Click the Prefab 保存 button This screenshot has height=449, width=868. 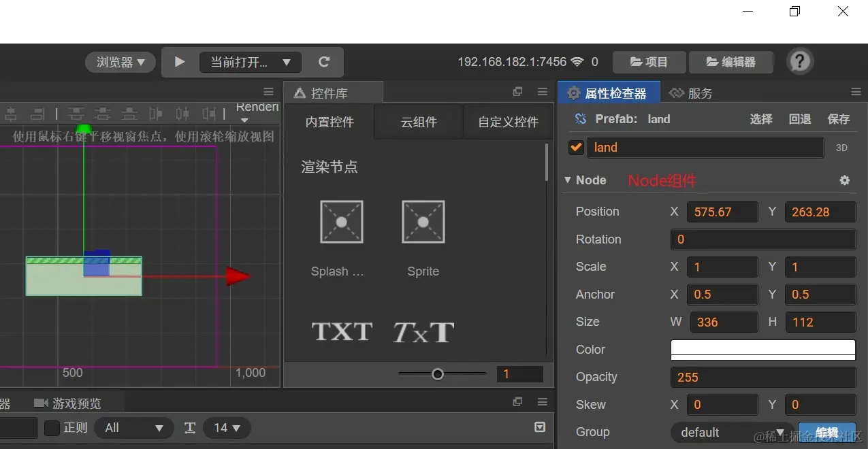coord(839,119)
